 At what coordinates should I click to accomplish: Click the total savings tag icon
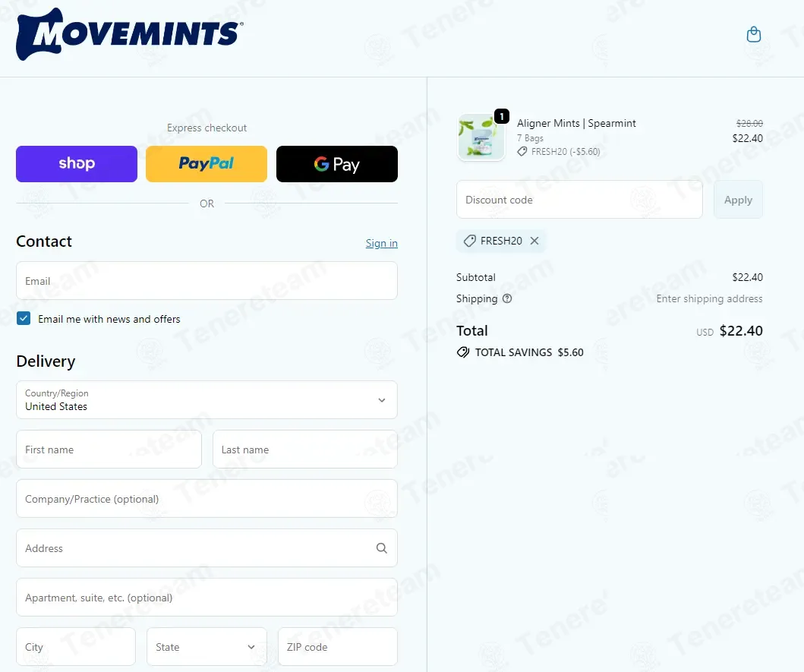click(463, 352)
